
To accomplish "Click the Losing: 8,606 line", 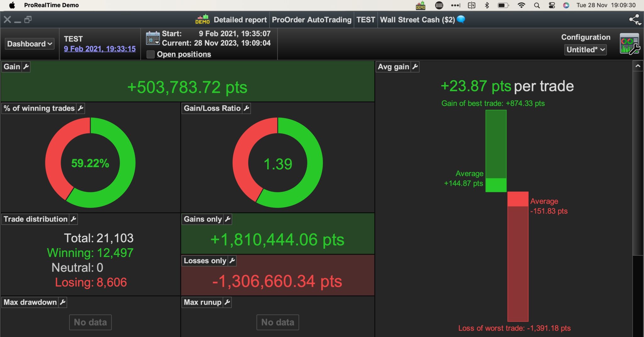I will tap(91, 282).
